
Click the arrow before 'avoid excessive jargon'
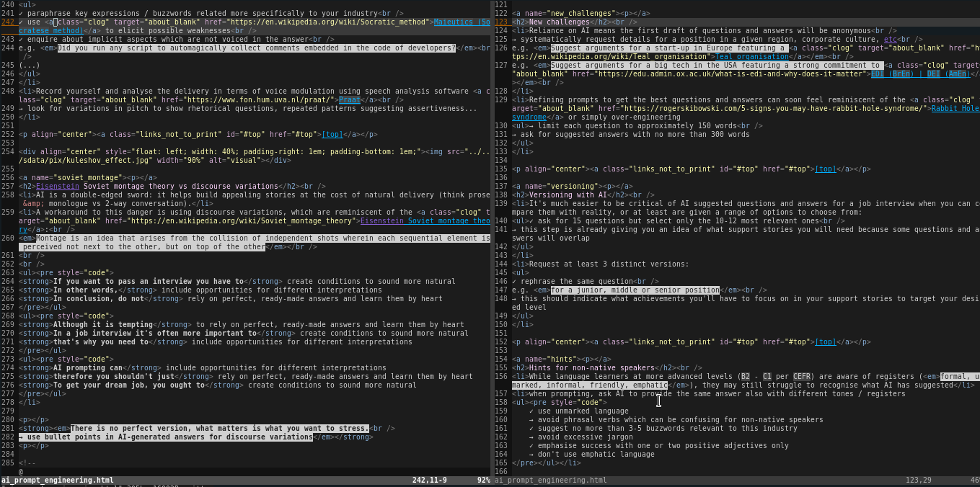coord(531,437)
